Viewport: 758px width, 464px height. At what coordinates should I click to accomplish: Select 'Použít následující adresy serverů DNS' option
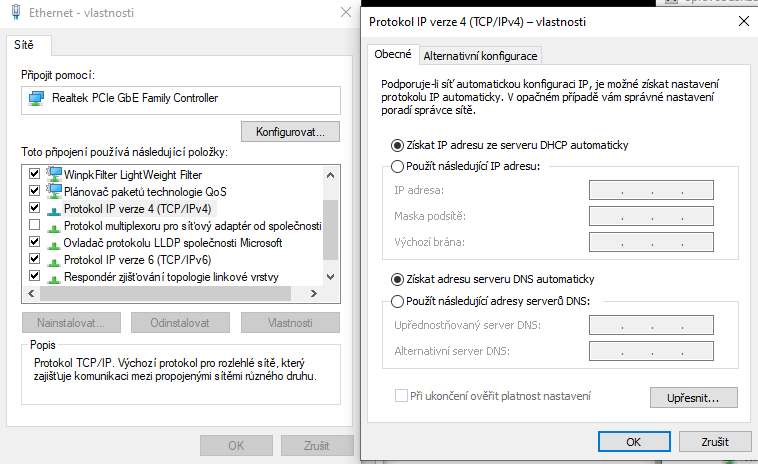[397, 300]
